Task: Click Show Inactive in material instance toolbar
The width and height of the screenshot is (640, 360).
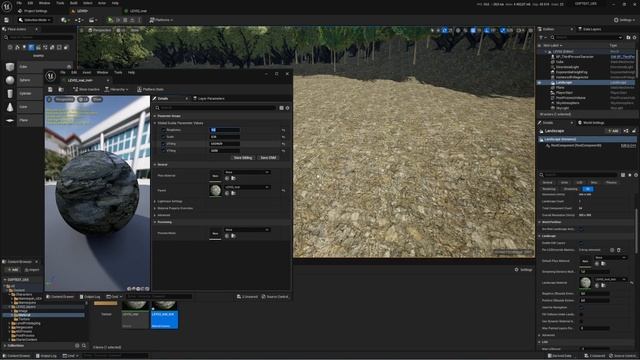Action: (x=86, y=89)
